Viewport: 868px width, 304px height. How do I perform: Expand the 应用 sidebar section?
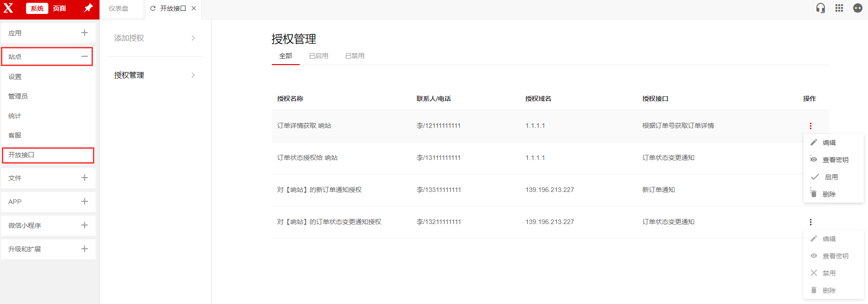(x=84, y=33)
